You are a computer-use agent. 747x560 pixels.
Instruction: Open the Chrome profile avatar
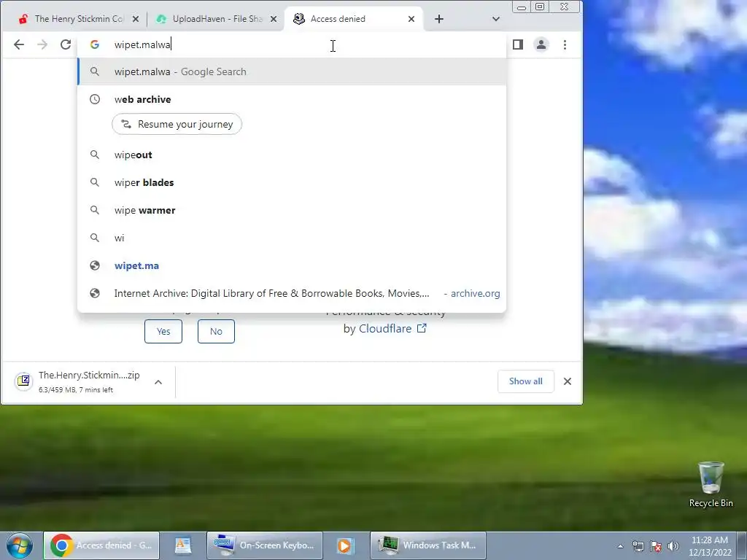point(541,44)
